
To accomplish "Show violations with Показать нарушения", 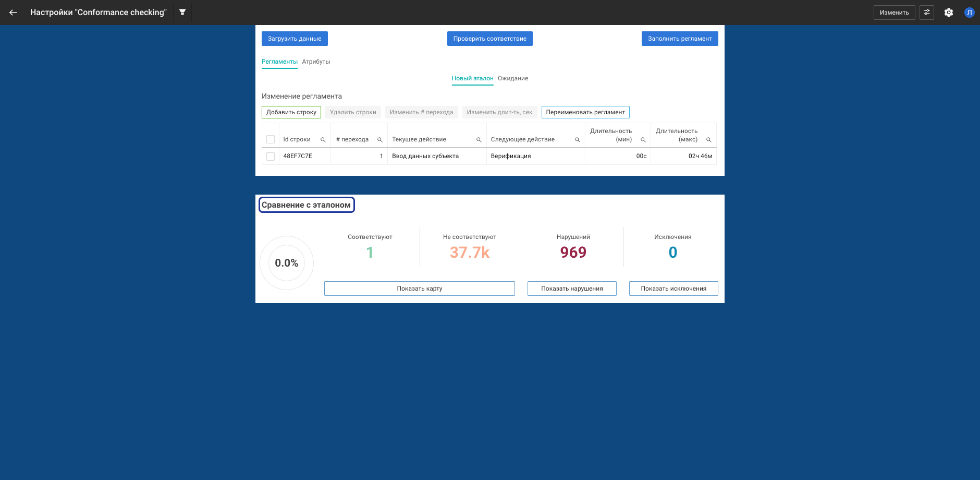I will point(572,289).
